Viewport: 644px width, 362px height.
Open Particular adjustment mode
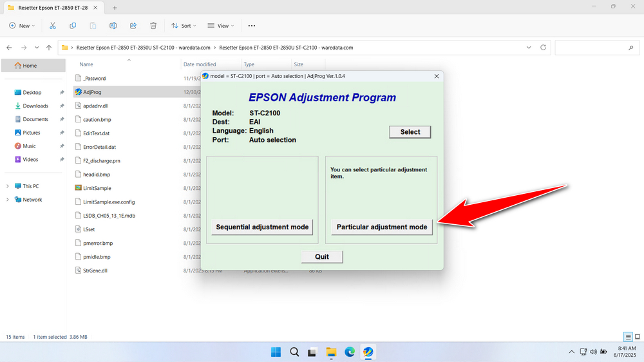[381, 227]
